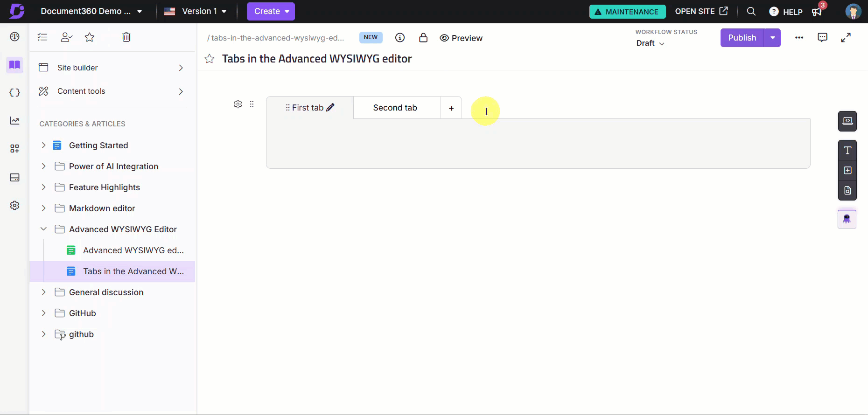Click the Publish button
Screen dimensions: 868x415
742,38
